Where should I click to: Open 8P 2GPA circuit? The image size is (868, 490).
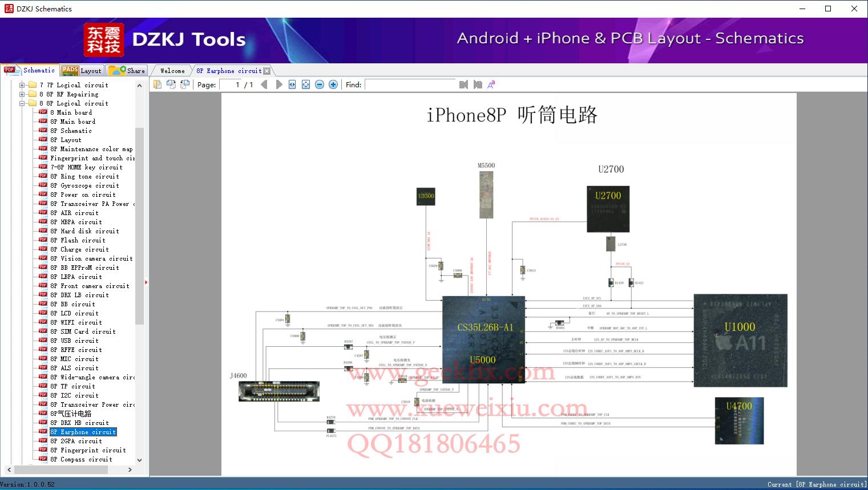[76, 441]
